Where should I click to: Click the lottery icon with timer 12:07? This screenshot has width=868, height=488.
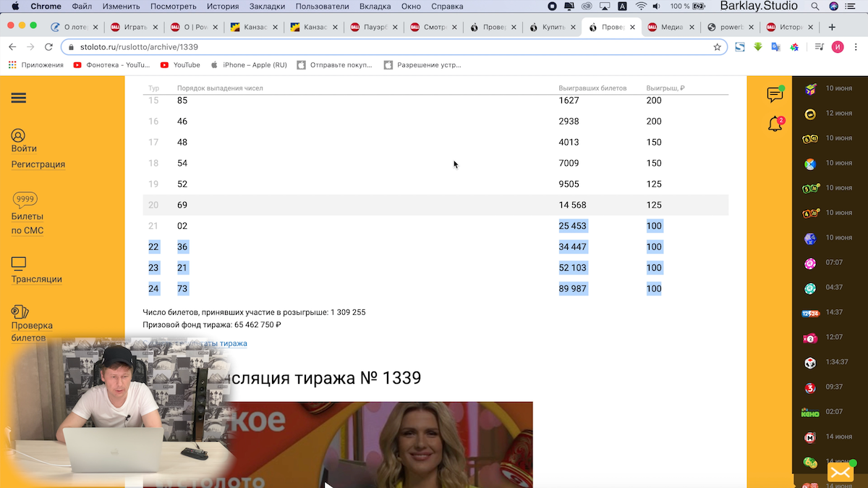810,338
